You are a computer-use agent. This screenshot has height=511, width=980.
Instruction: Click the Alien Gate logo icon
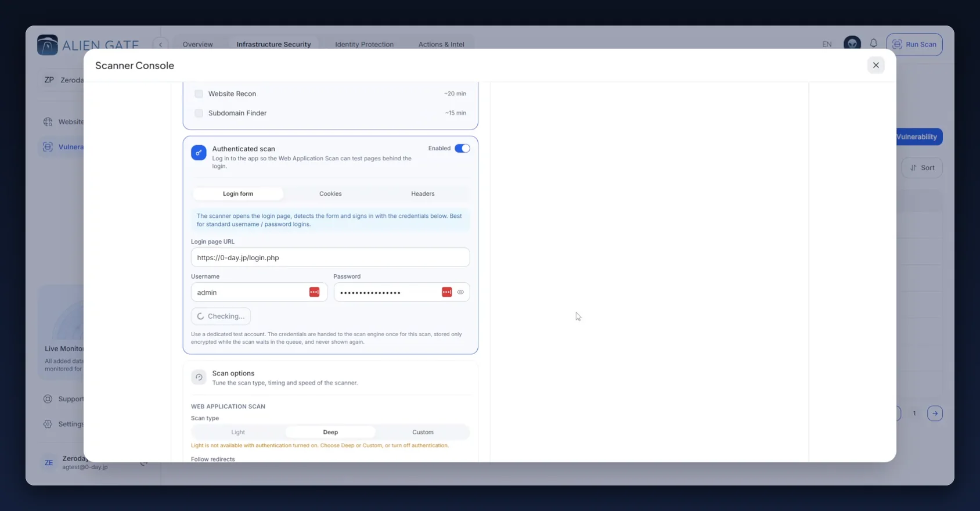(x=48, y=45)
